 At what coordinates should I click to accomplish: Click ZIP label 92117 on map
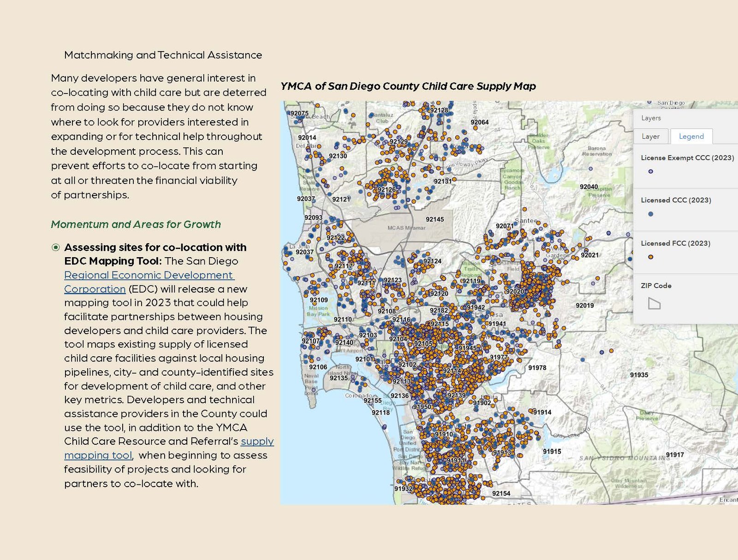pyautogui.click(x=344, y=266)
